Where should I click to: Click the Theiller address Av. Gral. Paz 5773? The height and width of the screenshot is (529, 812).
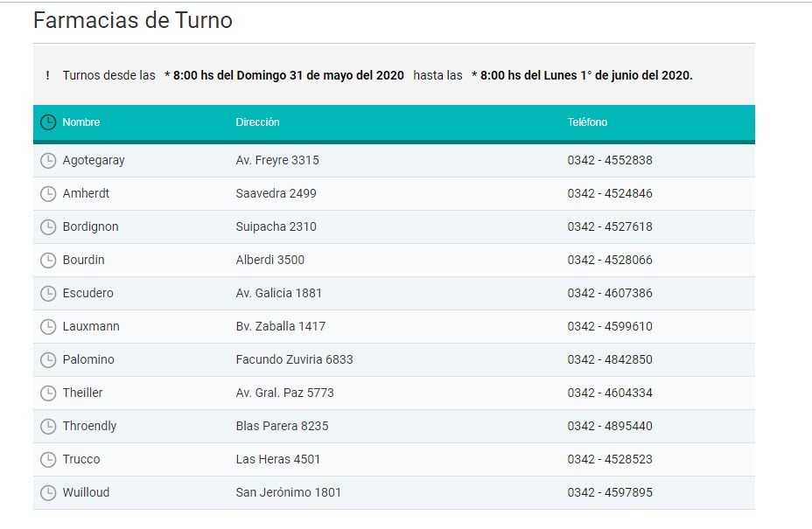point(284,393)
